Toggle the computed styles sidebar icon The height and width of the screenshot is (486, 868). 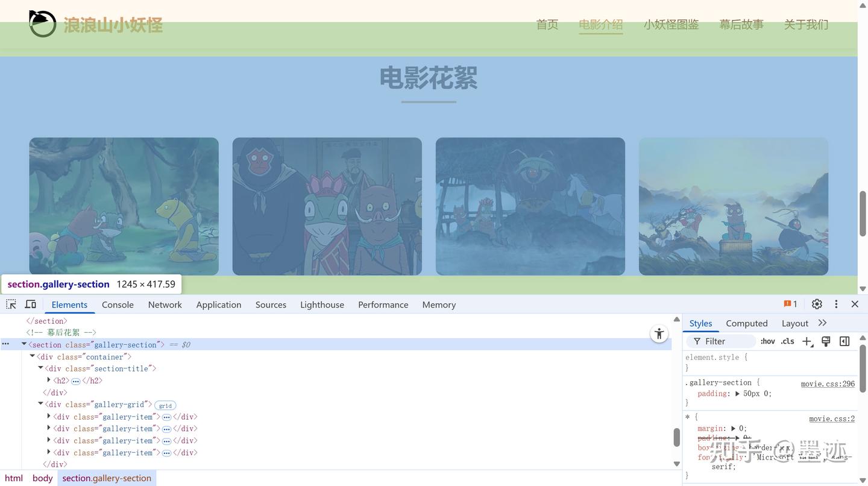844,341
